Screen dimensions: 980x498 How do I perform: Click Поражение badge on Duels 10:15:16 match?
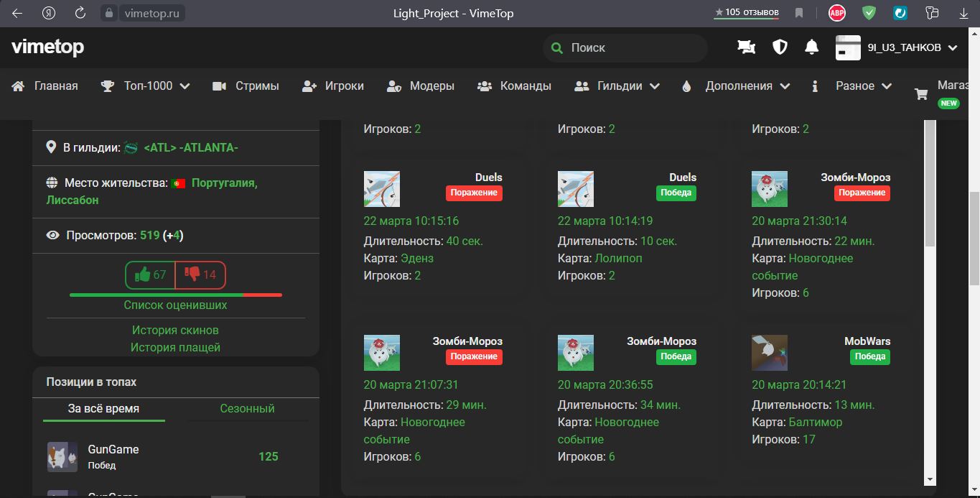[474, 193]
